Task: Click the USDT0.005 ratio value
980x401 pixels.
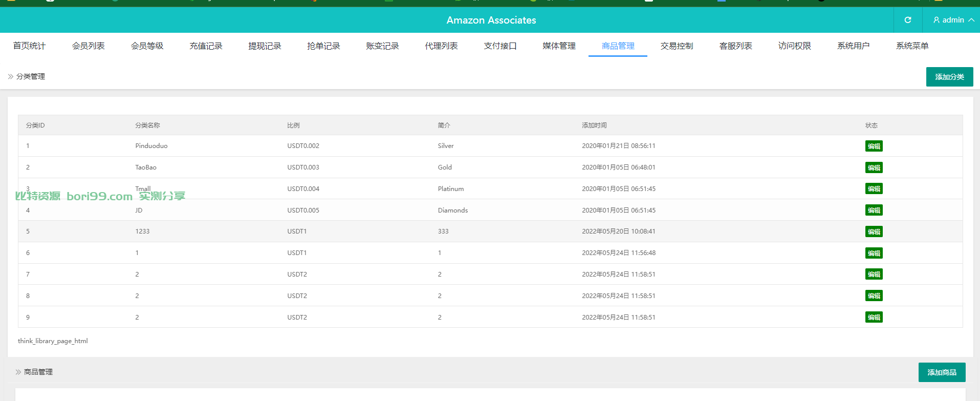Action: tap(303, 210)
